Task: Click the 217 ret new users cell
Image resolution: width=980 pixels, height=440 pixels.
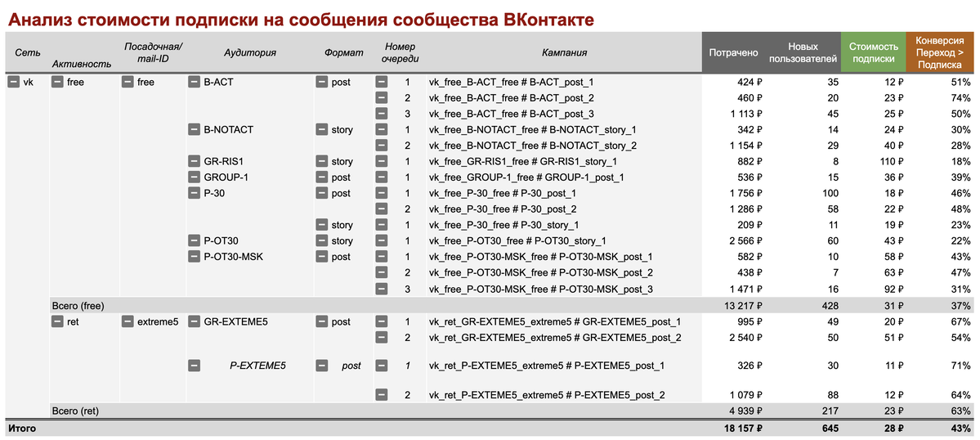Action: (829, 411)
